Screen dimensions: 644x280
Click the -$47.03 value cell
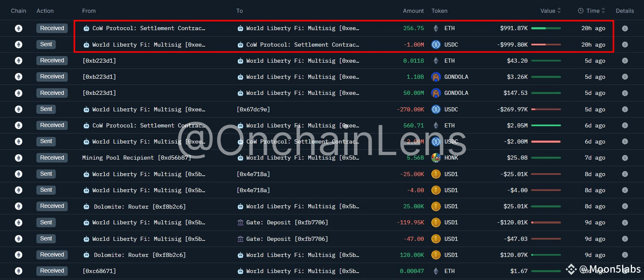[x=516, y=239]
